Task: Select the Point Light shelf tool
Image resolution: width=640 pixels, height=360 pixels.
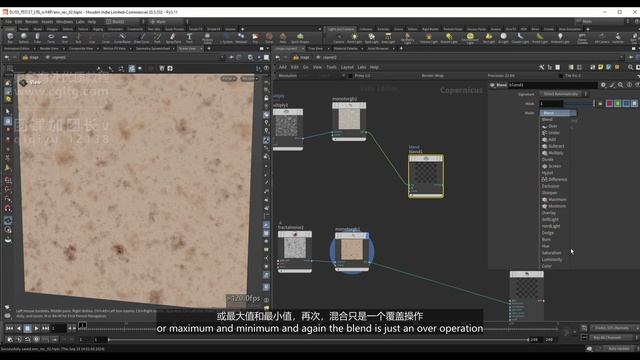Action: (354, 38)
